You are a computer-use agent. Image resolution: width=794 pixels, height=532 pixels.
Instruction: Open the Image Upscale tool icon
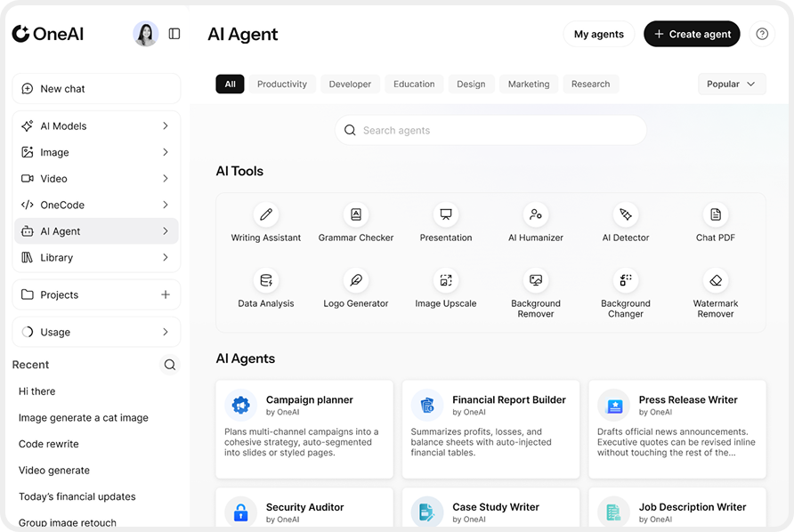[x=446, y=280]
